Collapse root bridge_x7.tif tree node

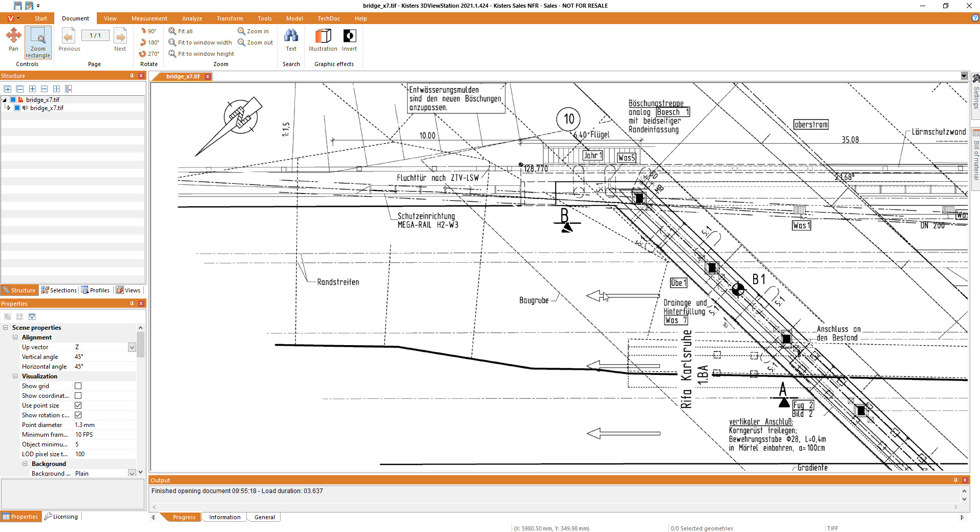click(x=5, y=100)
